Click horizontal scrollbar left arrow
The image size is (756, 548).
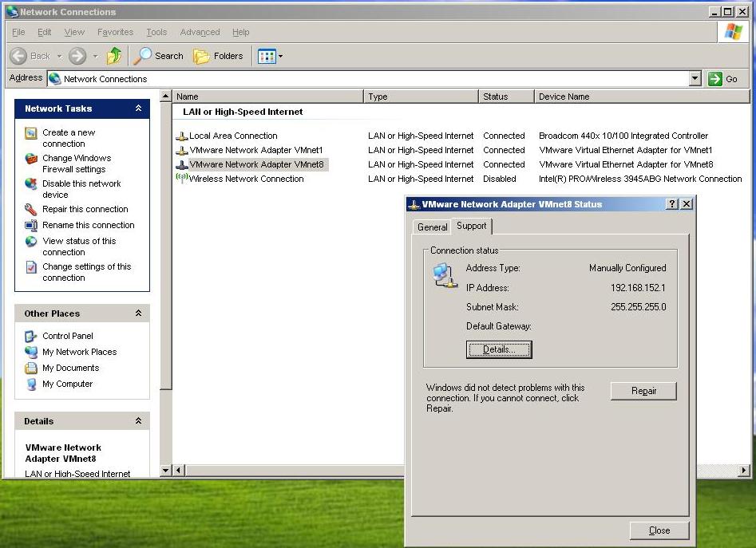click(x=178, y=470)
